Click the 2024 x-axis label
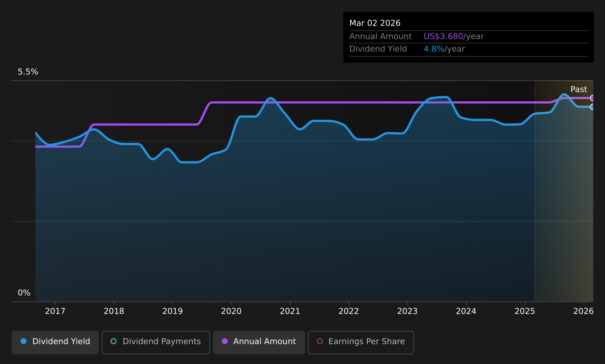Viewport: 605px width, 364px height. click(x=466, y=311)
